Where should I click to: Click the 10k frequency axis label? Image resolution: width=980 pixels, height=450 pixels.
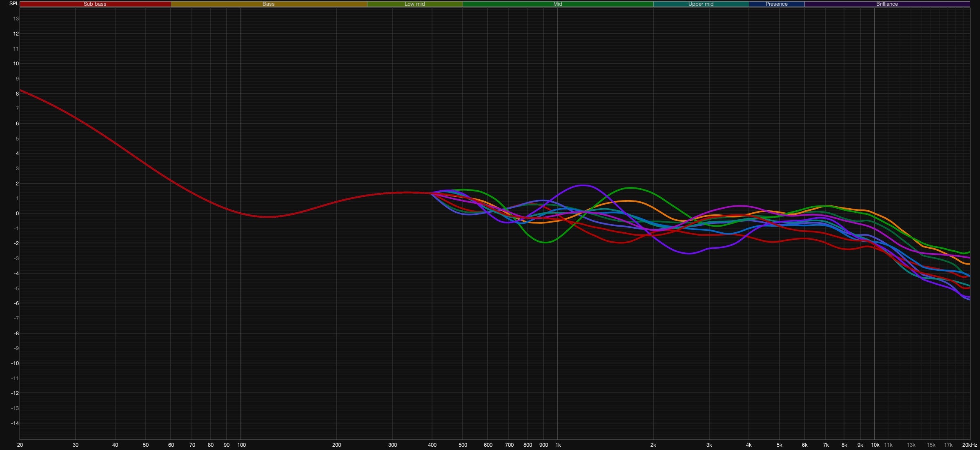point(875,445)
